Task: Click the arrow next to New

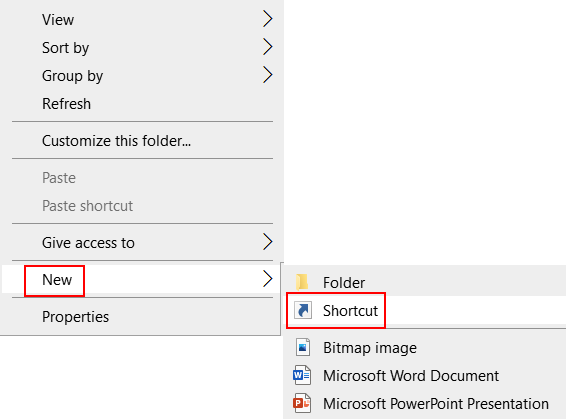Action: click(267, 279)
